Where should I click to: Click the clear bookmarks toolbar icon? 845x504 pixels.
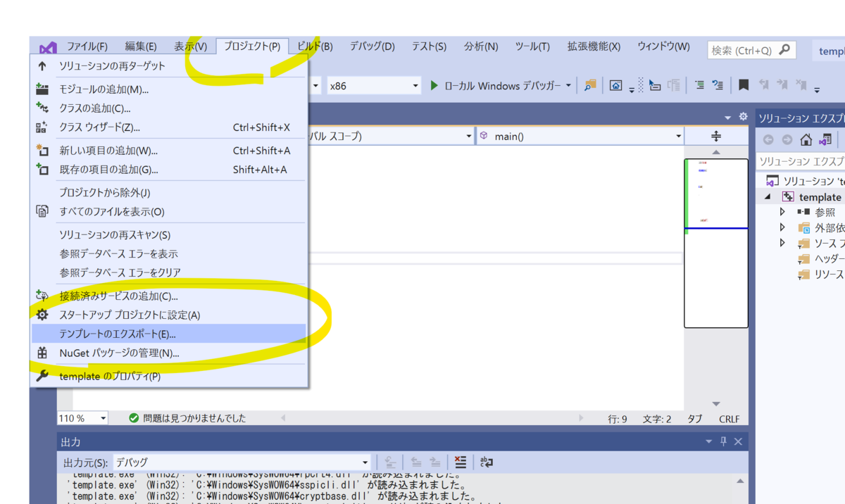801,85
